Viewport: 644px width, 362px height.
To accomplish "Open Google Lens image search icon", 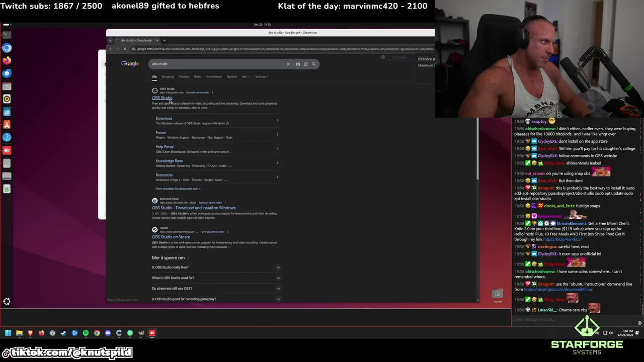I will [x=306, y=64].
